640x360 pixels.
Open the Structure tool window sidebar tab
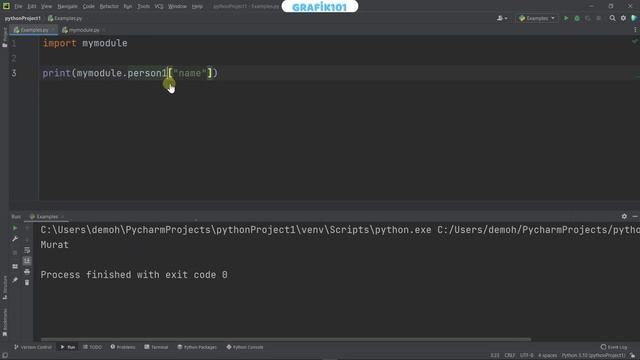[4, 287]
